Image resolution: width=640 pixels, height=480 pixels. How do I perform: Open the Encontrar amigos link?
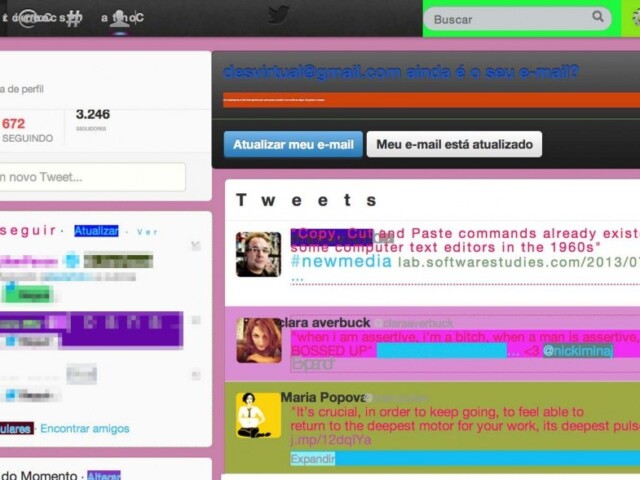[x=85, y=429]
